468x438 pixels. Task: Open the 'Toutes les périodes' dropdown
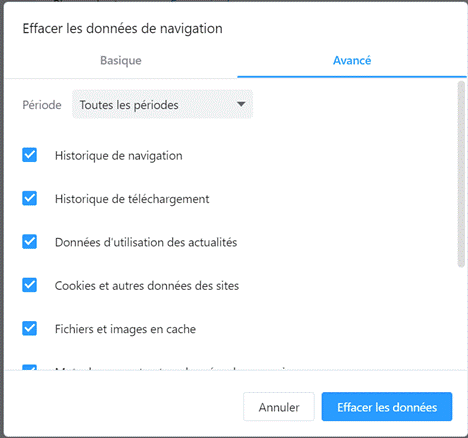162,105
